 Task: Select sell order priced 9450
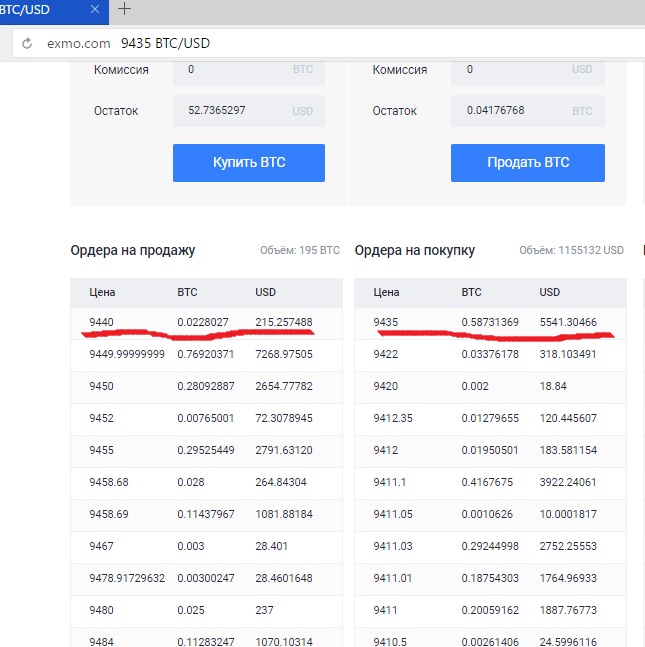click(x=206, y=387)
